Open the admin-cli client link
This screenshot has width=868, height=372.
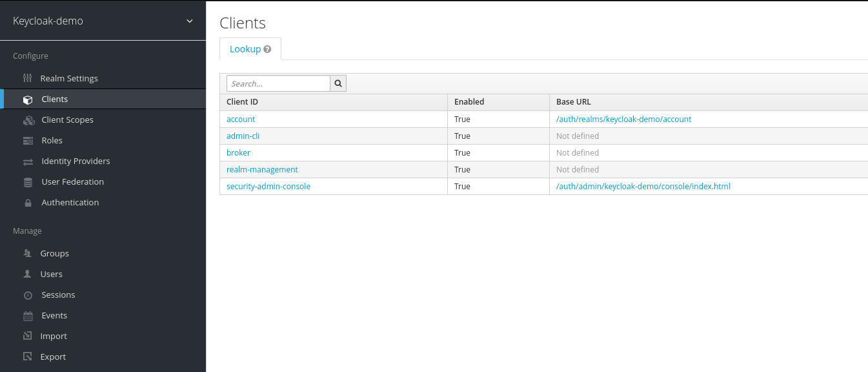pyautogui.click(x=243, y=136)
